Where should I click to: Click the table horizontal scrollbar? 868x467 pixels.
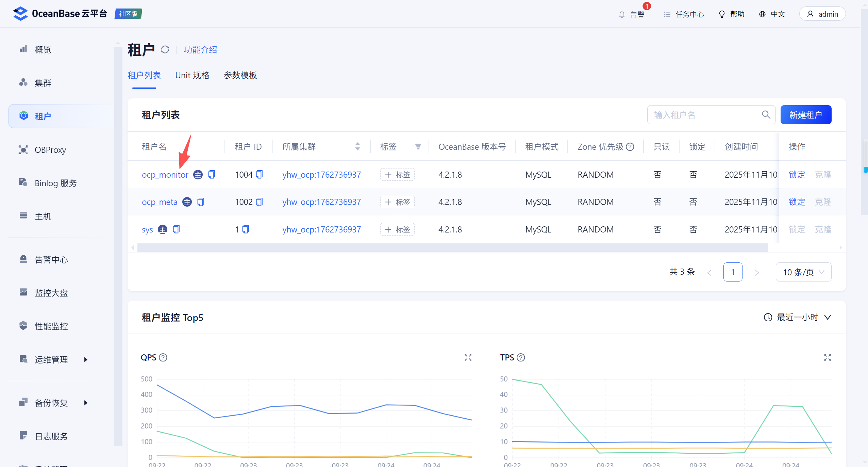[452, 247]
